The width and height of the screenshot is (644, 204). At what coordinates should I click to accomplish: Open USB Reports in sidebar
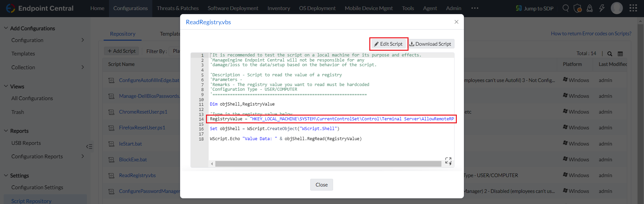26,143
